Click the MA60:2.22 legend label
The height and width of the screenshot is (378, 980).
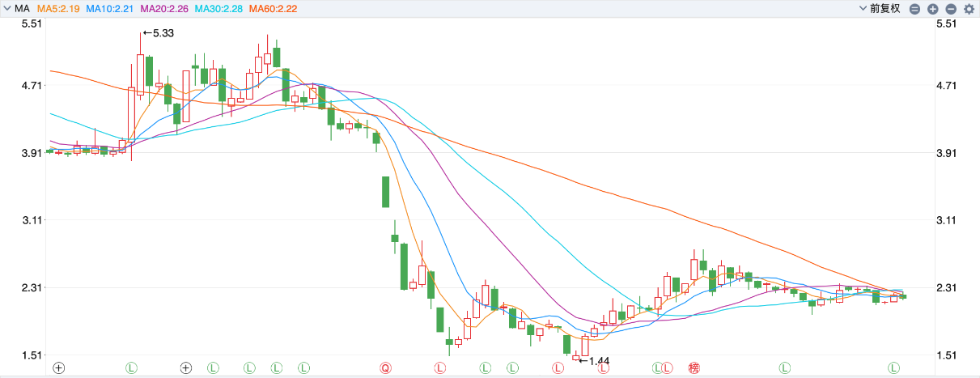274,8
